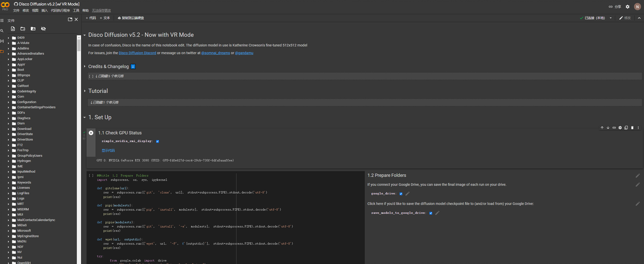Move the cell down with arrow icon

coord(608,128)
